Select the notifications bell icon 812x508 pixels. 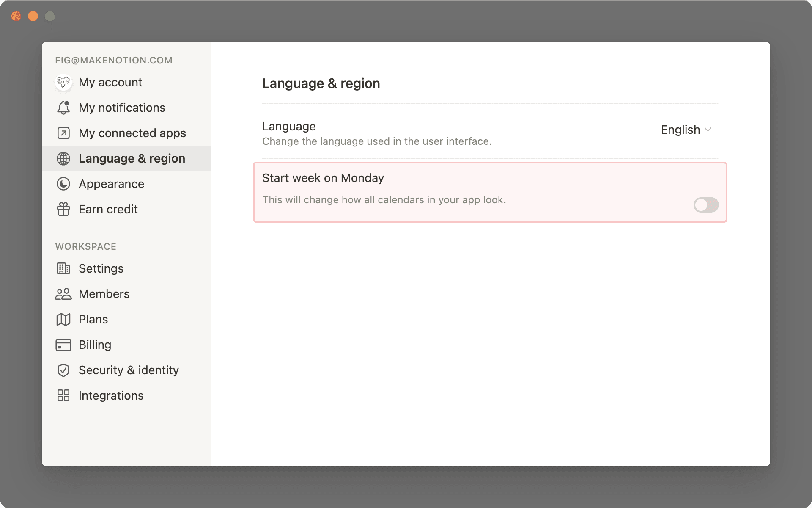(x=63, y=108)
